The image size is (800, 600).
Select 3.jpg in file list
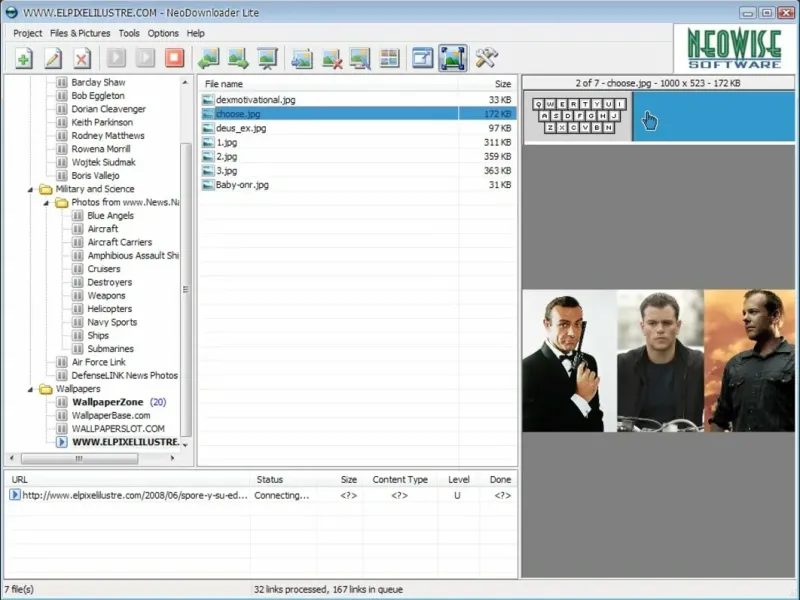[x=227, y=171]
